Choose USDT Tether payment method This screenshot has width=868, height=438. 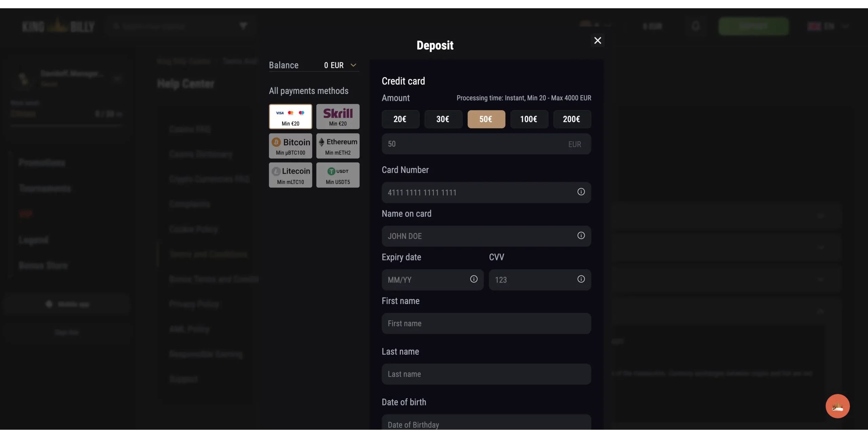[x=338, y=175]
